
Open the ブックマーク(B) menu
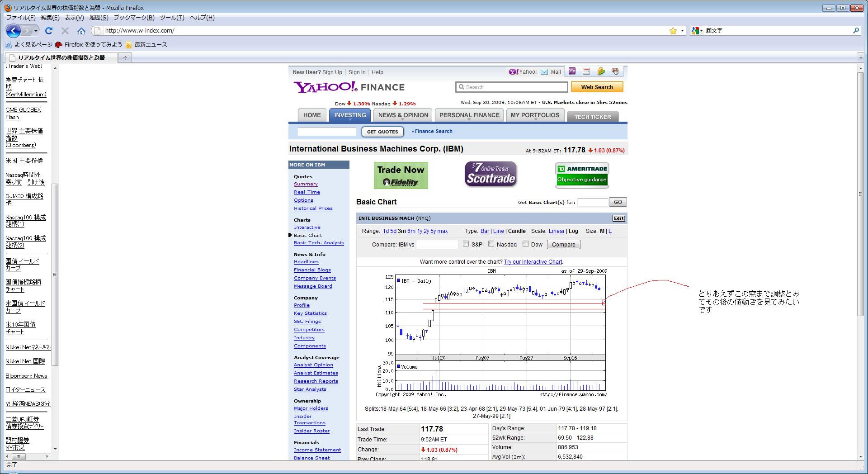point(134,18)
